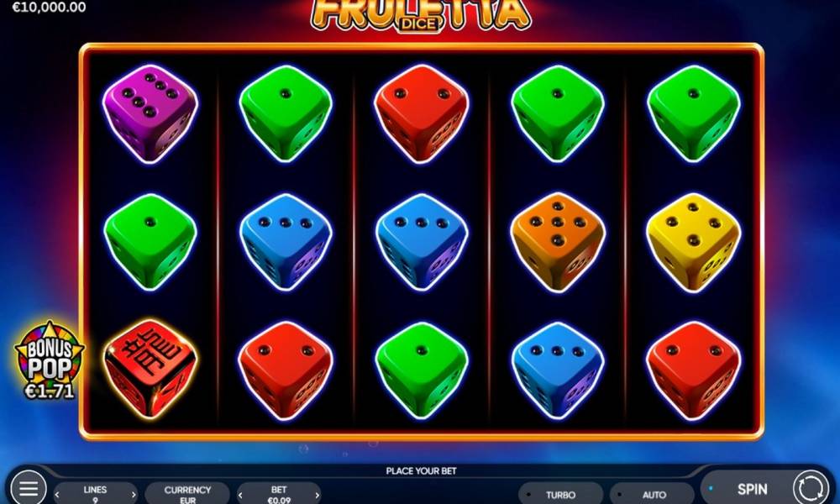Click the circular refresh spin icon
840x504 pixels.
pyautogui.click(x=810, y=488)
